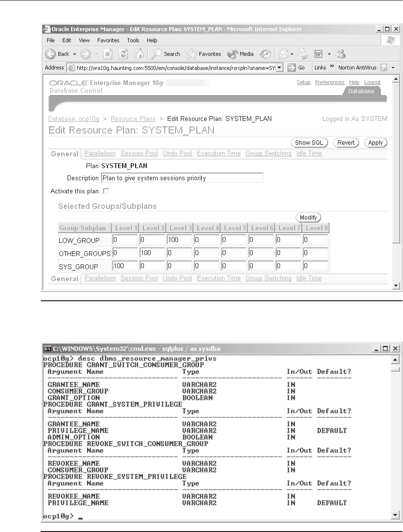This screenshot has height=532, width=403.
Task: Expand the Forward button history dropdown
Action: pyautogui.click(x=96, y=54)
